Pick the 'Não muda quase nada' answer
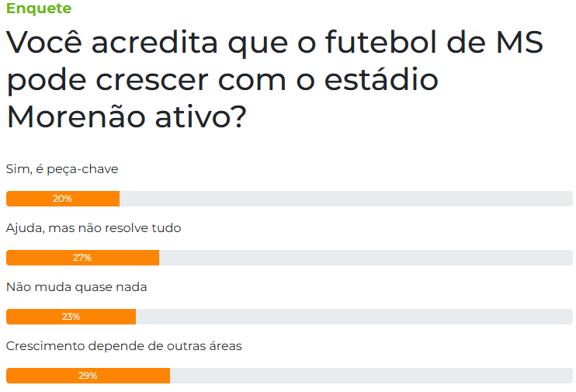The width and height of the screenshot is (576, 392). [x=76, y=287]
